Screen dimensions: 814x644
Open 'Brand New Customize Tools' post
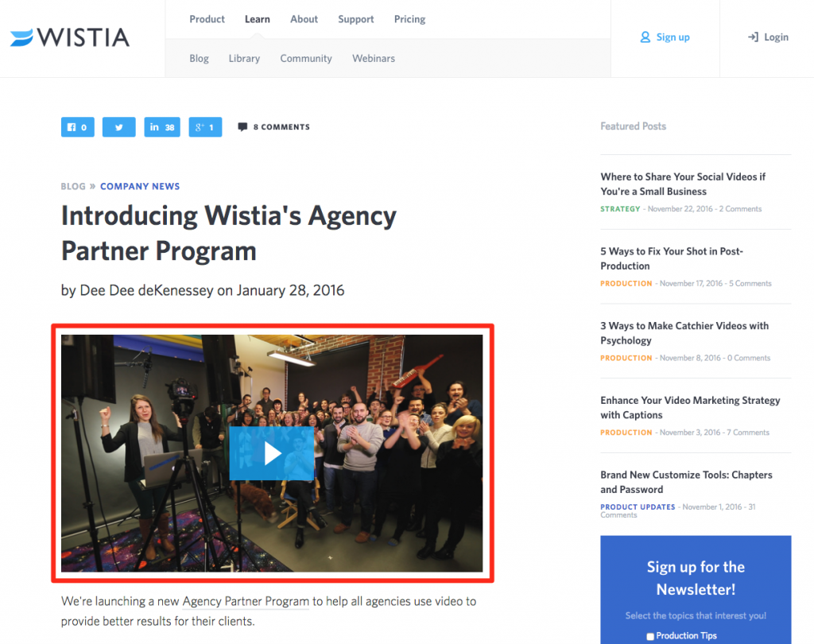686,482
